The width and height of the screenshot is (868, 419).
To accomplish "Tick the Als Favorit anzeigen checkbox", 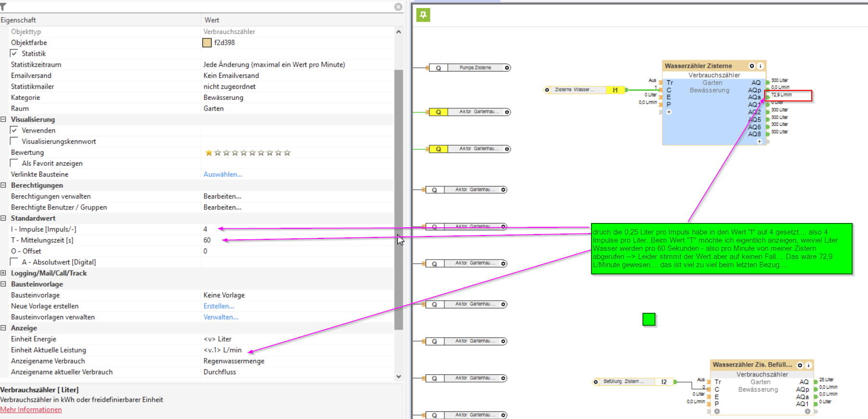I will [x=14, y=163].
